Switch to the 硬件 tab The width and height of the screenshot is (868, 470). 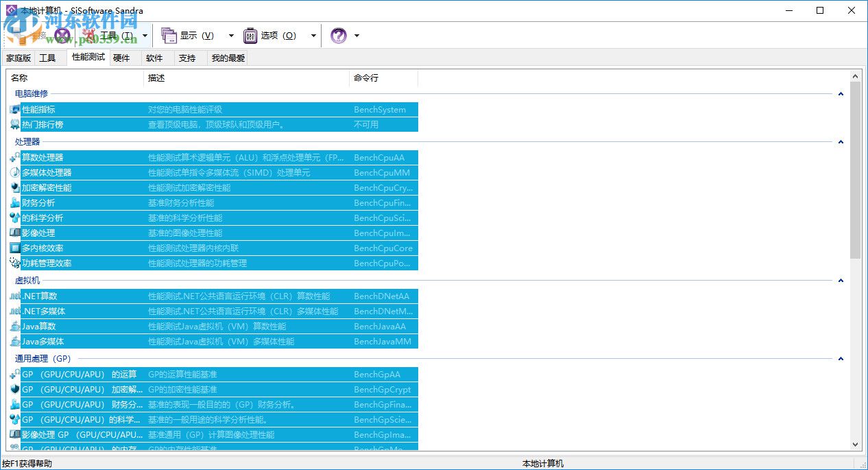pyautogui.click(x=121, y=58)
